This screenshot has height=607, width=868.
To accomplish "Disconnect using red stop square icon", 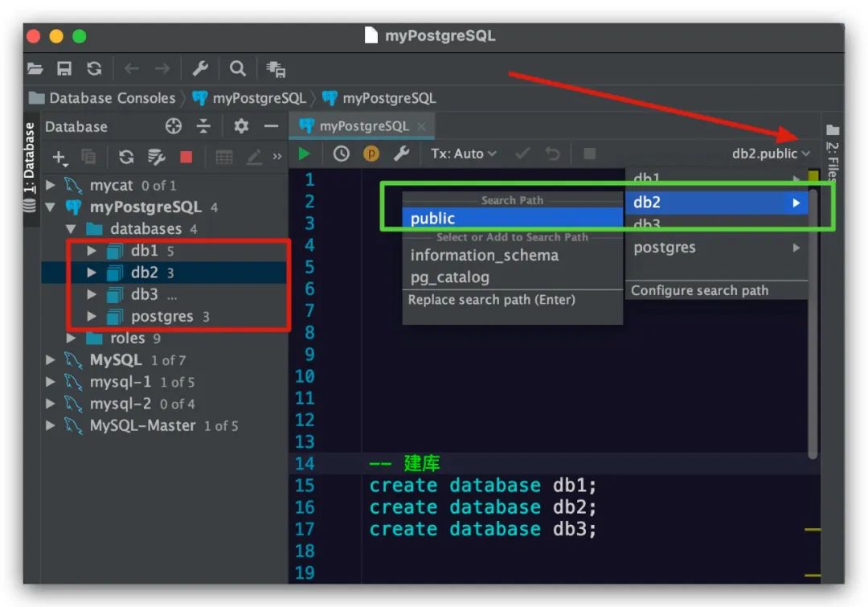I will click(x=186, y=158).
